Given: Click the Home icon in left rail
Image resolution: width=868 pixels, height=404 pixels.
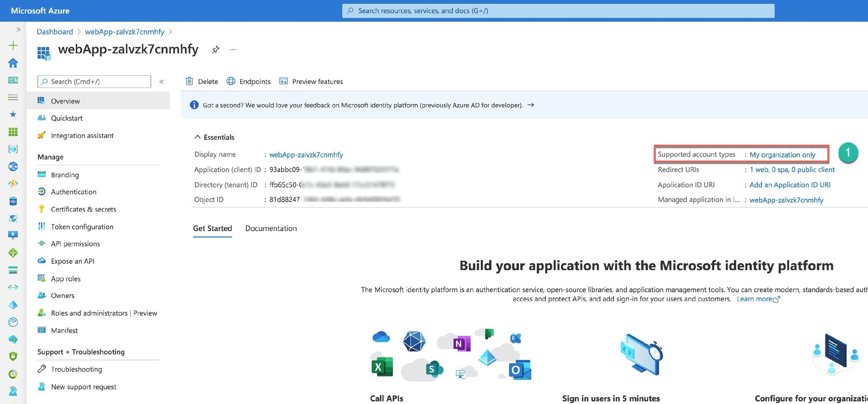Looking at the screenshot, I should pos(13,63).
